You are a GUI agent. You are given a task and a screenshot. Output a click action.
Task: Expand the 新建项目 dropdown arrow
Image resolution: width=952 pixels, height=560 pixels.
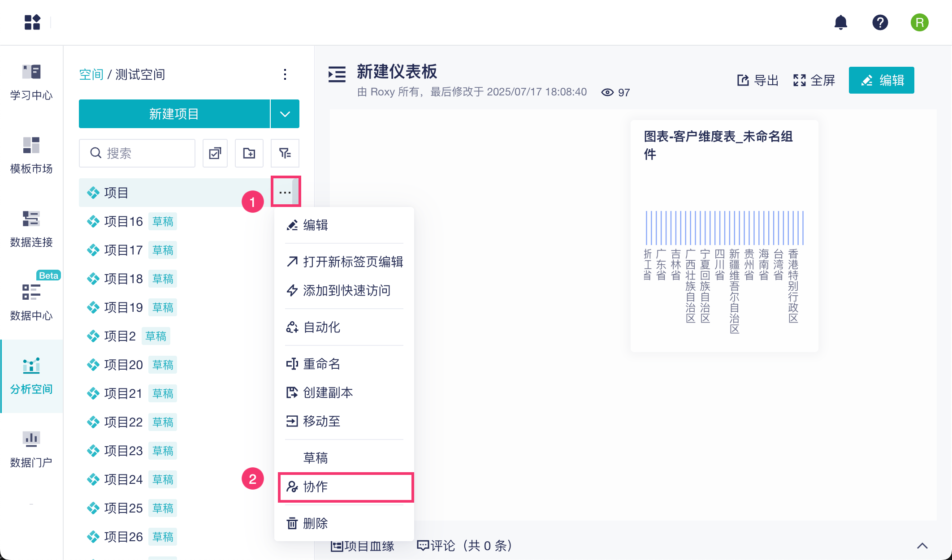tap(285, 114)
